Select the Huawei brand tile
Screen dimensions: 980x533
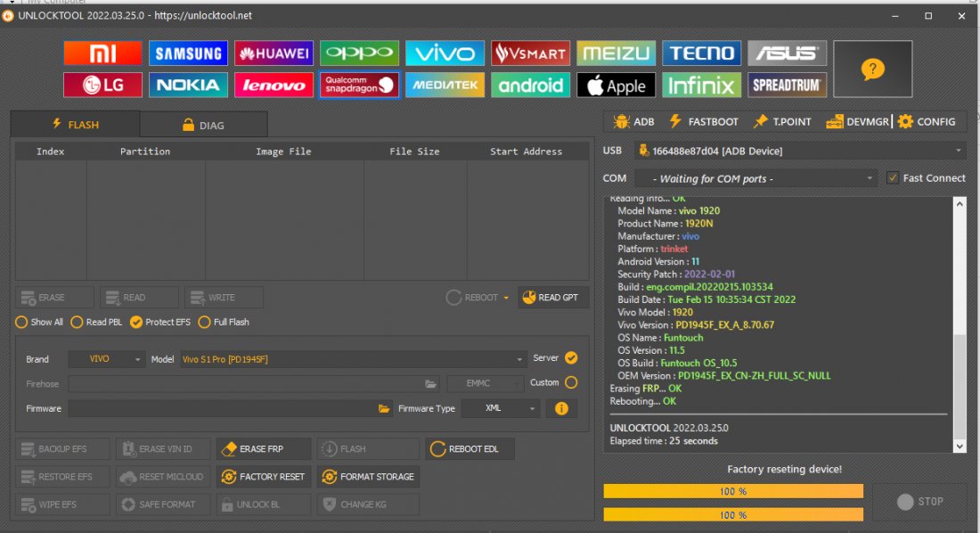click(x=274, y=53)
